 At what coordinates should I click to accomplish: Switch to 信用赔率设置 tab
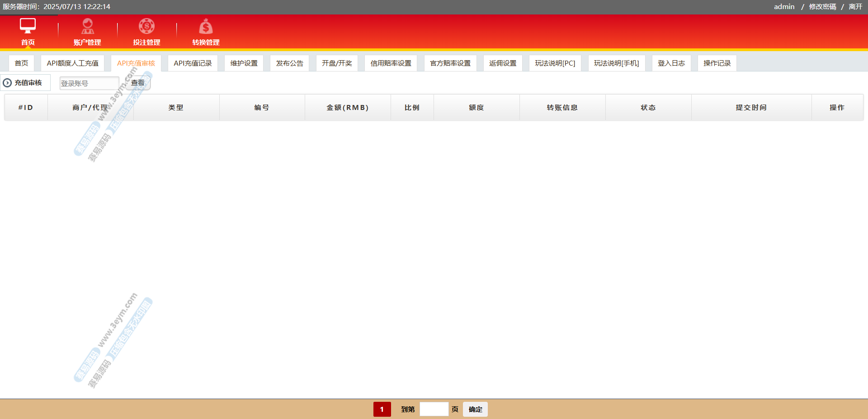coord(391,63)
